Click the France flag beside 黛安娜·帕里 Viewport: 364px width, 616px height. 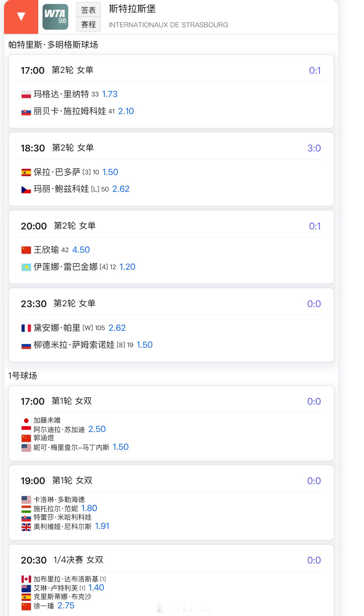26,328
